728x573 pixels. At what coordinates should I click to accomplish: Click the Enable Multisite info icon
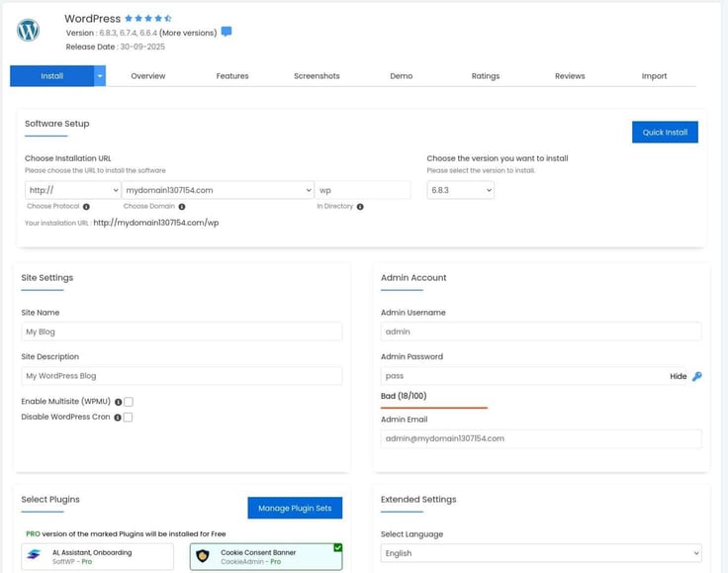[118, 402]
